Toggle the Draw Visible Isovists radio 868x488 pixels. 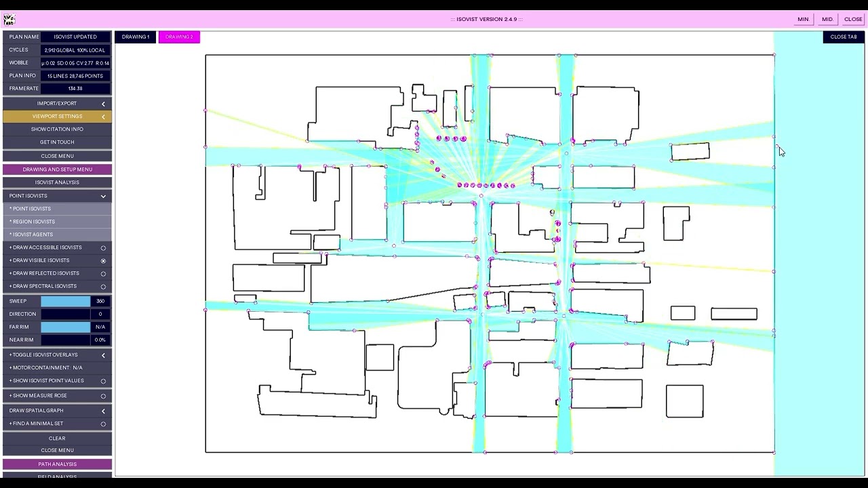[103, 261]
